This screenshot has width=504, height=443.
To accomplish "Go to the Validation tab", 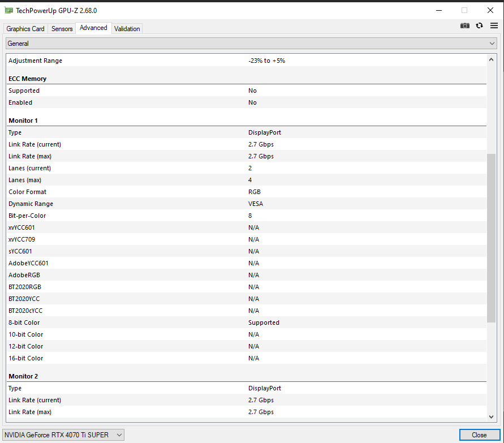I will coord(127,29).
